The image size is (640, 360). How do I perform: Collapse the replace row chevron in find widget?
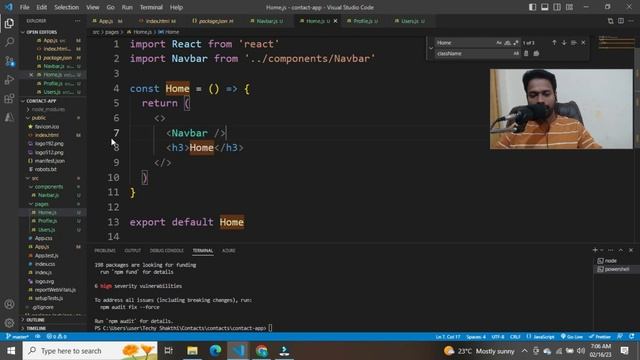[x=431, y=48]
